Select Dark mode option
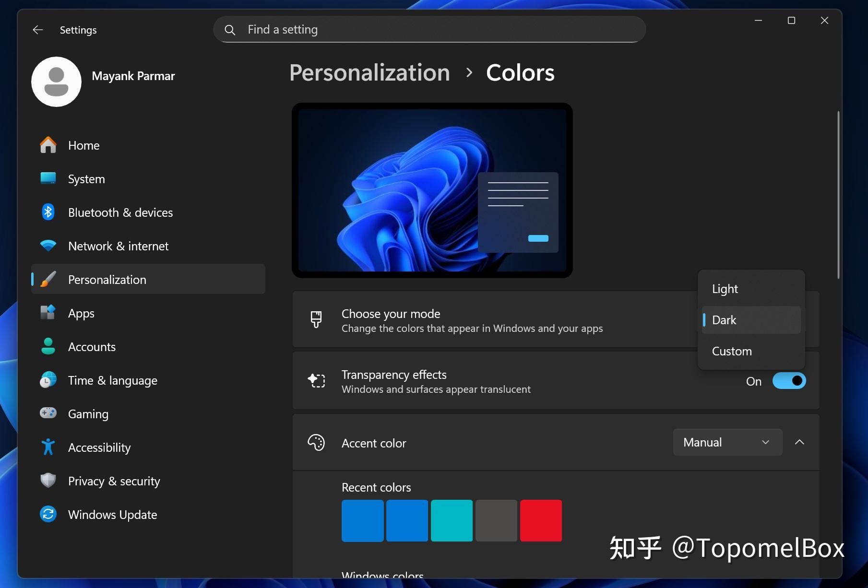The width and height of the screenshot is (868, 588). (751, 320)
